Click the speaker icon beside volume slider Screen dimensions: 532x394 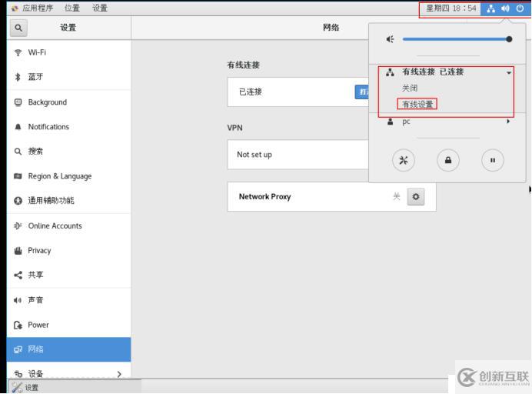[x=391, y=39]
